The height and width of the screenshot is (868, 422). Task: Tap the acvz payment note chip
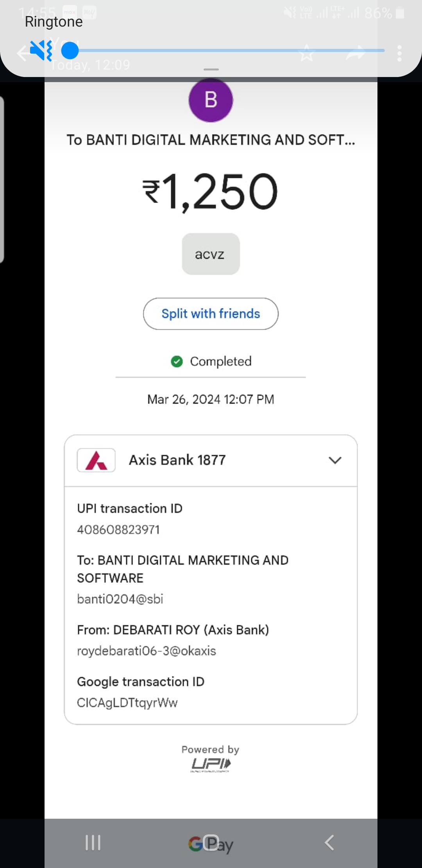point(211,254)
